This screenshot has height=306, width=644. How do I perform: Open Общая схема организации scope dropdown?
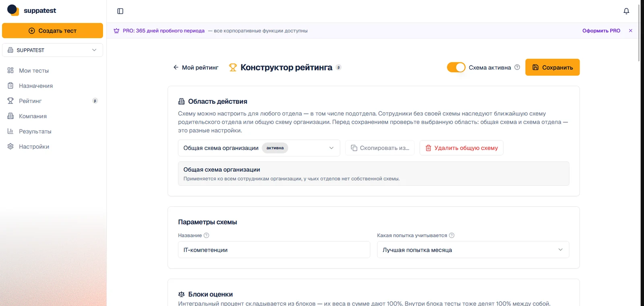pyautogui.click(x=259, y=148)
